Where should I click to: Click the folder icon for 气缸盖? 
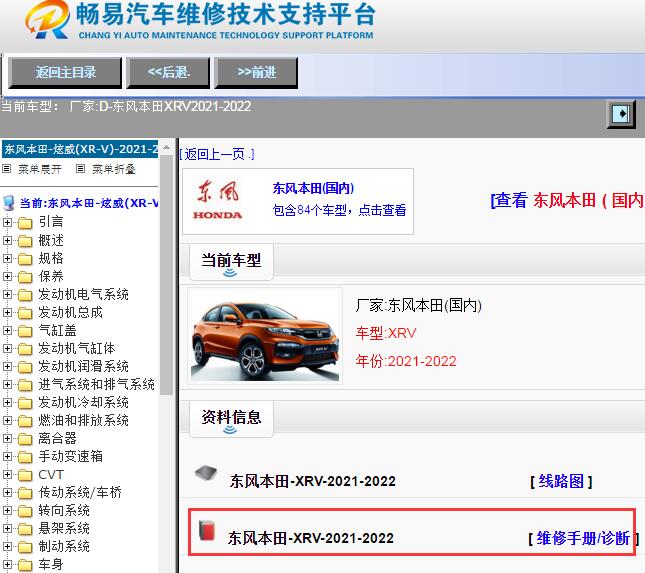pos(25,331)
